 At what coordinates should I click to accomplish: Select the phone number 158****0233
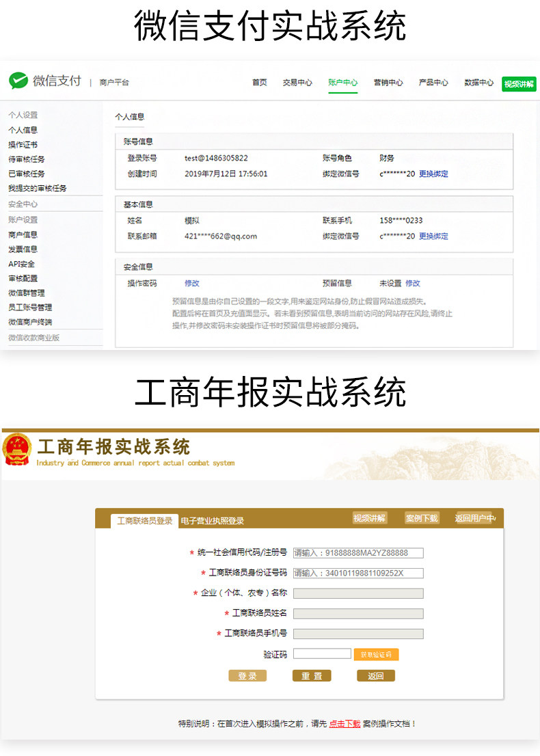pyautogui.click(x=401, y=220)
